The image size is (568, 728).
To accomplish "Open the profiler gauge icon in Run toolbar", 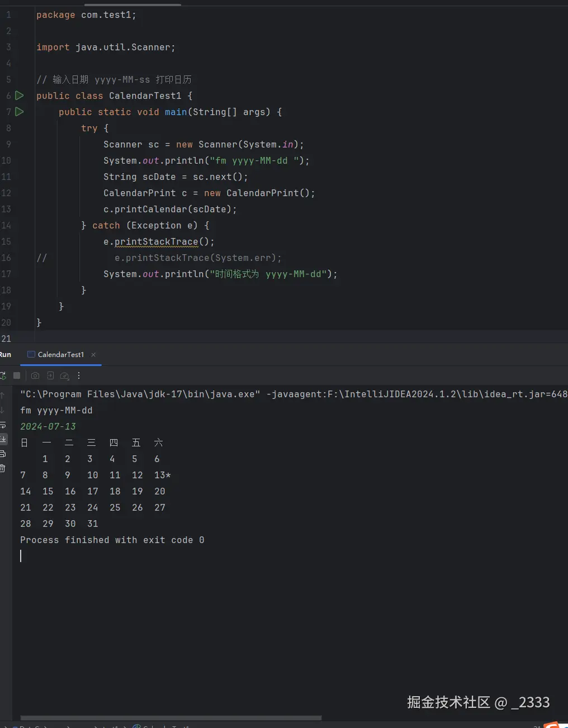I will click(x=64, y=376).
